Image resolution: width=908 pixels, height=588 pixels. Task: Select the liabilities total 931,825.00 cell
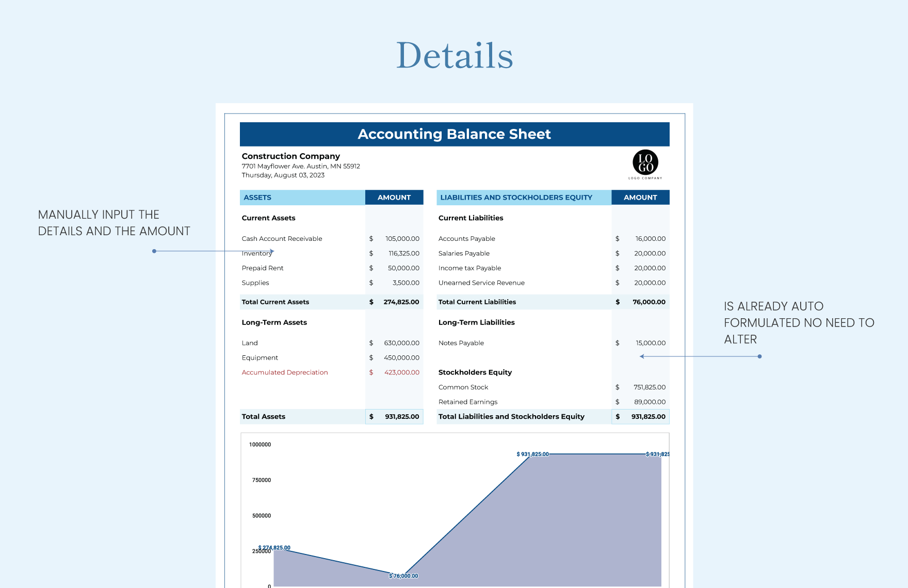pyautogui.click(x=641, y=417)
